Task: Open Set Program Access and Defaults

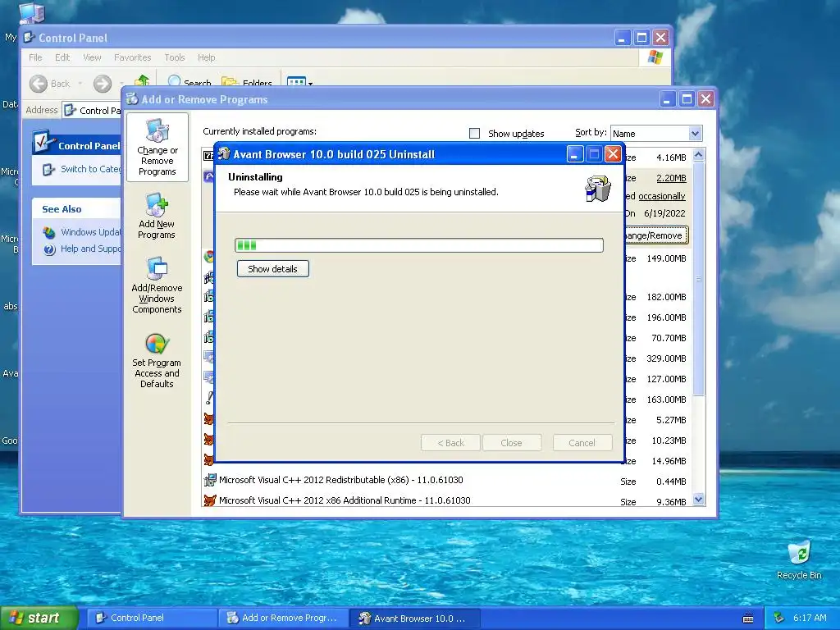Action: click(157, 361)
